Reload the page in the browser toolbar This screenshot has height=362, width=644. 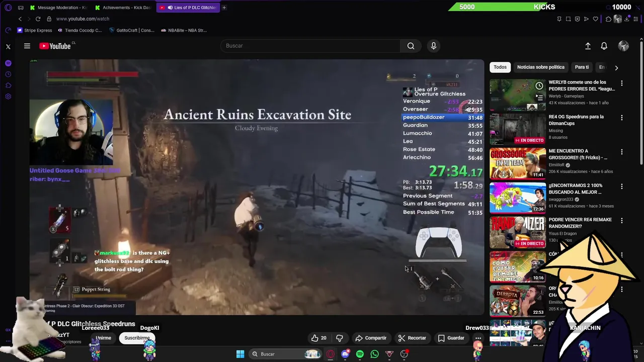click(x=38, y=19)
